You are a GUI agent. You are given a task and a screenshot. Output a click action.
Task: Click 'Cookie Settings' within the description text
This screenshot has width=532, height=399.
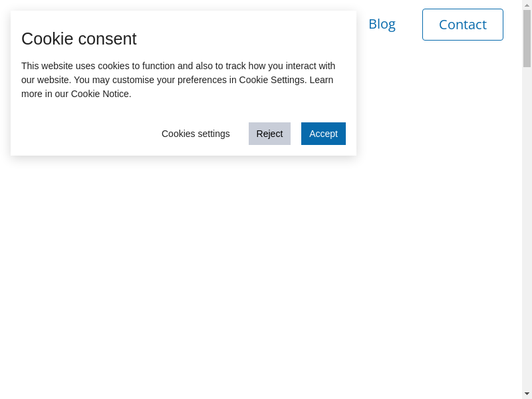click(x=273, y=80)
